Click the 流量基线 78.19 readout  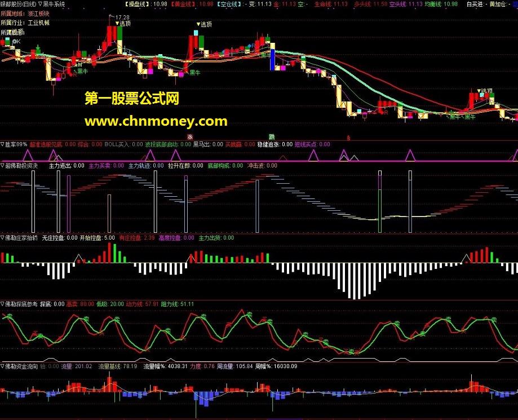click(118, 366)
